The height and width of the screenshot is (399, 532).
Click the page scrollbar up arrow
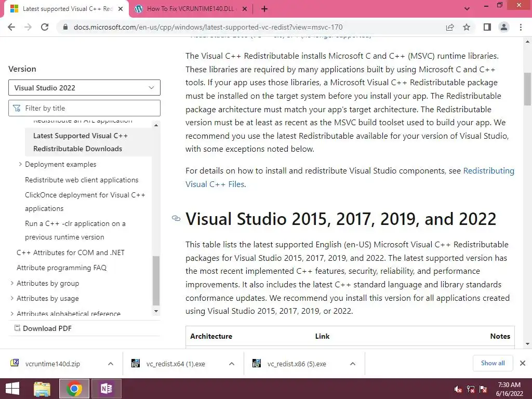[528, 42]
